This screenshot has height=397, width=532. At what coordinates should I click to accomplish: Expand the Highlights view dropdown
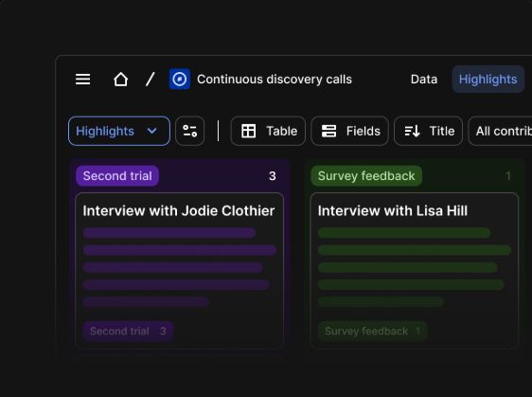(119, 131)
